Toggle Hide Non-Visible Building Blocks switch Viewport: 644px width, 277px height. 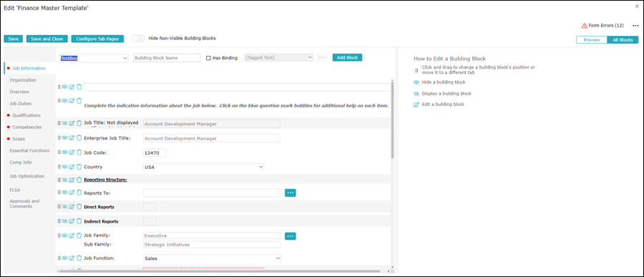(x=138, y=38)
